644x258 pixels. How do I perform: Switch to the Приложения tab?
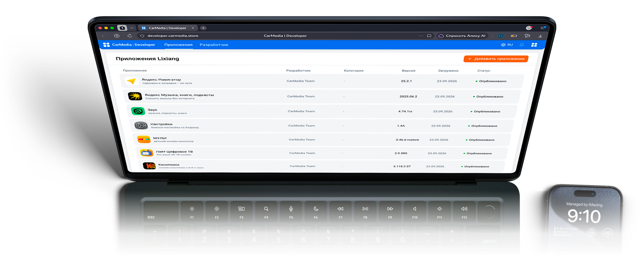[x=178, y=45]
